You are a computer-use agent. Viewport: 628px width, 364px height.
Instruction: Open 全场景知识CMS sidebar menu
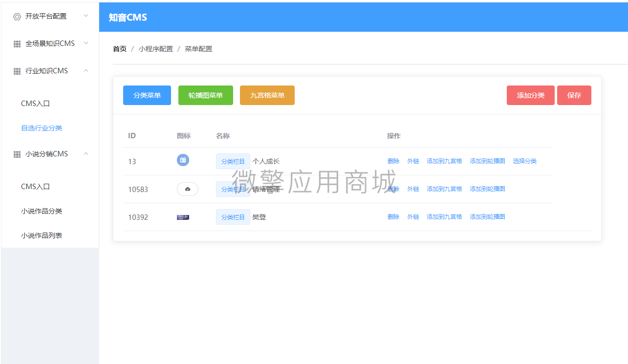pyautogui.click(x=50, y=43)
